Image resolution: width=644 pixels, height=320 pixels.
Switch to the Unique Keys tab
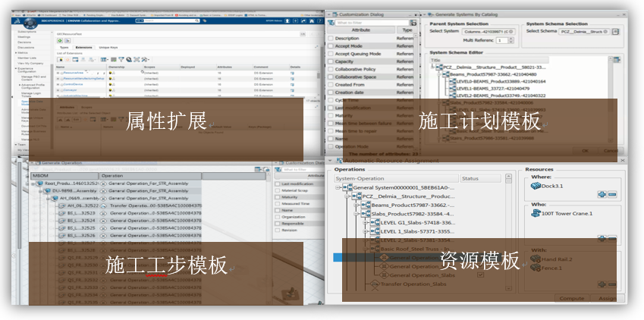pos(108,46)
